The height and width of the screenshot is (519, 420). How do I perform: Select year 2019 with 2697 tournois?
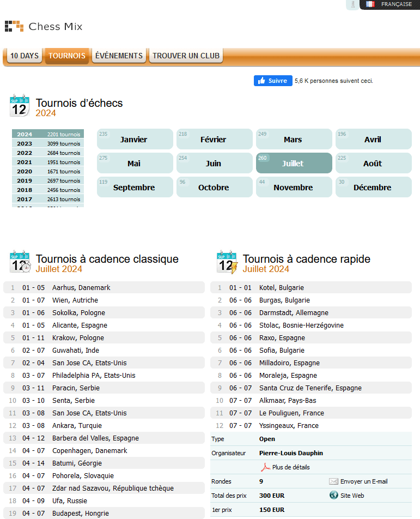[48, 180]
